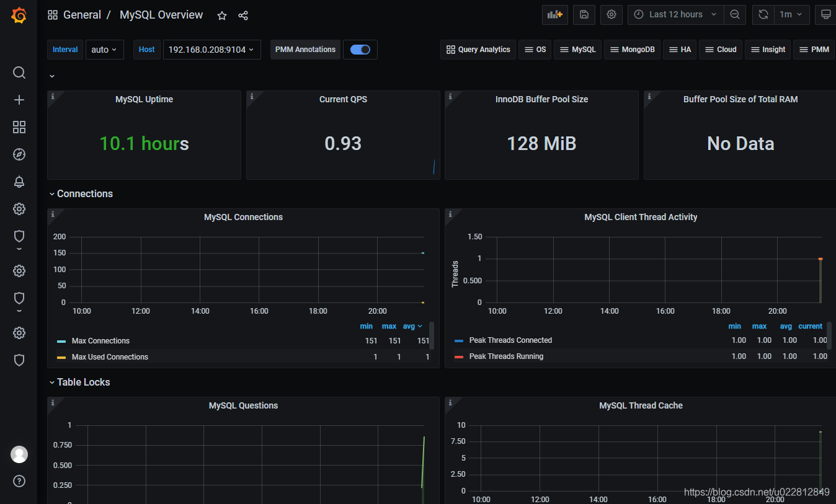Sort MySQL Connections legend by max

tap(389, 326)
